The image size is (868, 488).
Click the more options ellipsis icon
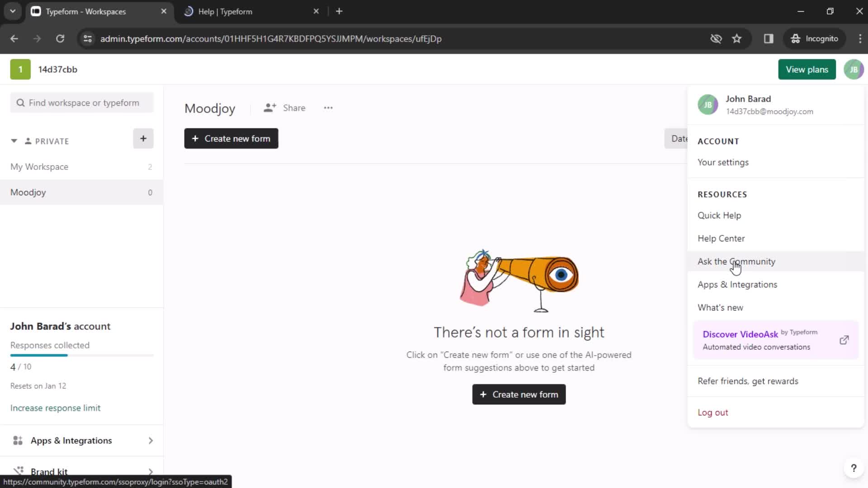pyautogui.click(x=329, y=108)
